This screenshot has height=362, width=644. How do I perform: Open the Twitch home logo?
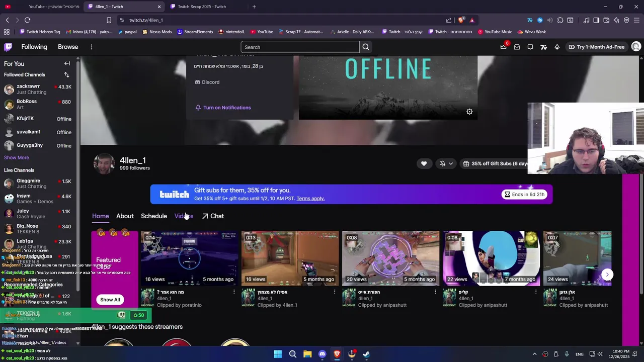(8, 47)
